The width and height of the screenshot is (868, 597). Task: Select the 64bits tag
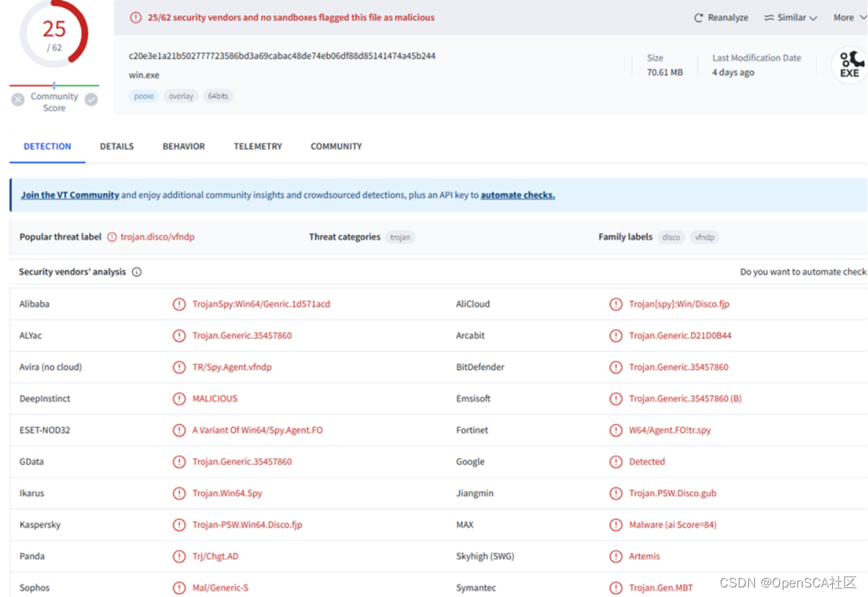pyautogui.click(x=218, y=96)
